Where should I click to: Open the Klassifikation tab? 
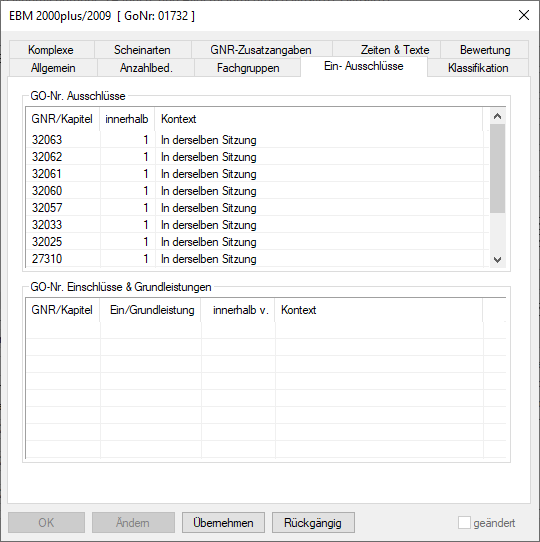click(478, 68)
